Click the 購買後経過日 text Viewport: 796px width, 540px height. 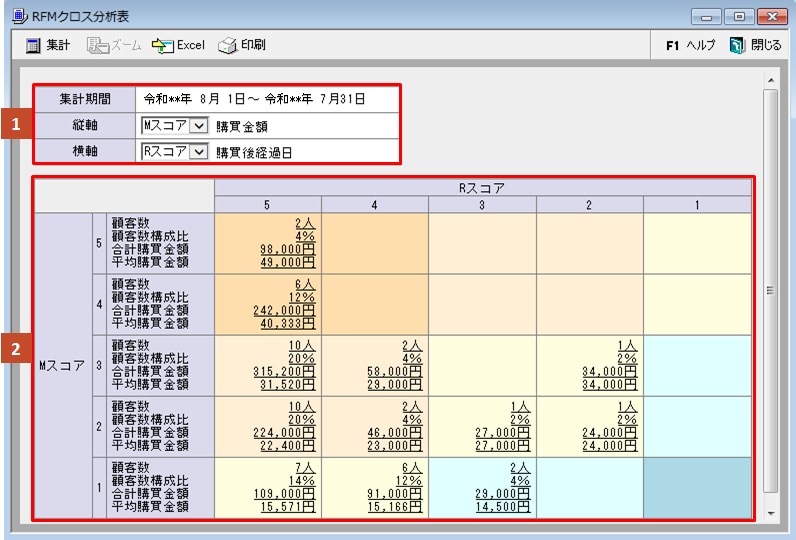[254, 152]
